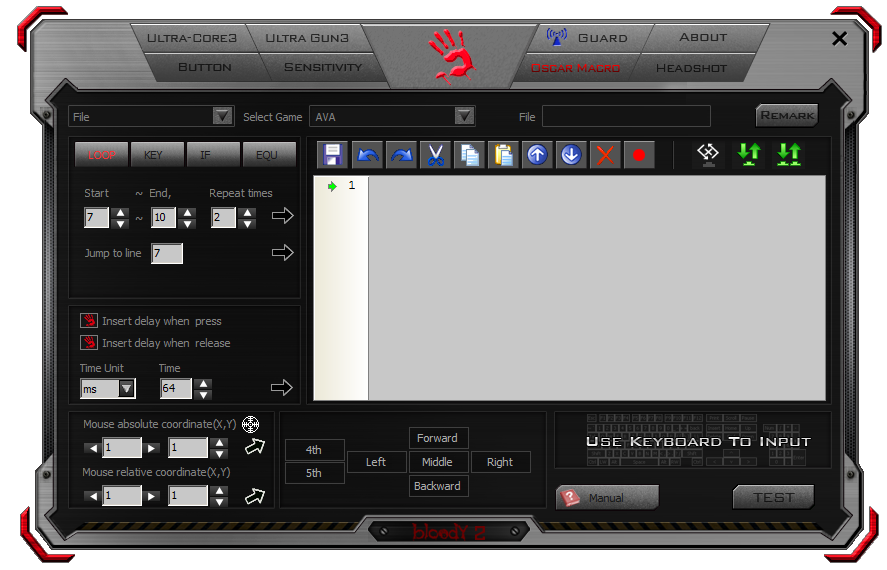
Task: Open the Button tab
Action: pyautogui.click(x=205, y=67)
